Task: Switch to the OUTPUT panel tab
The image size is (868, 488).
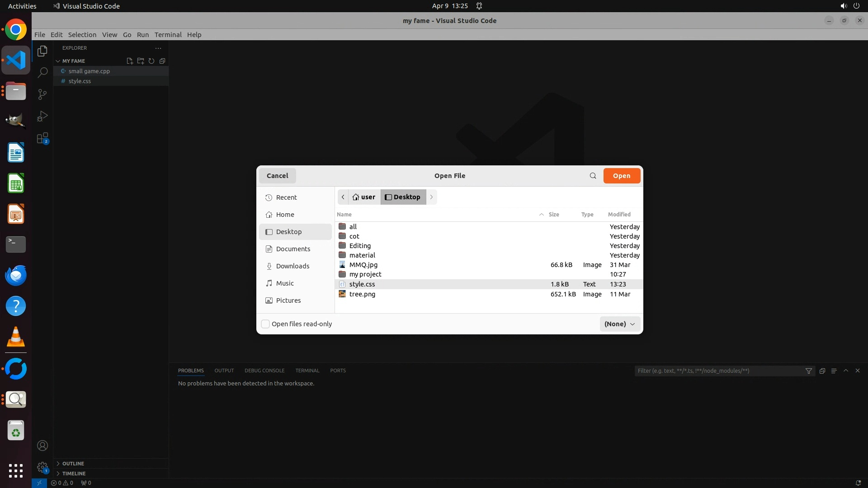Action: coord(224,371)
